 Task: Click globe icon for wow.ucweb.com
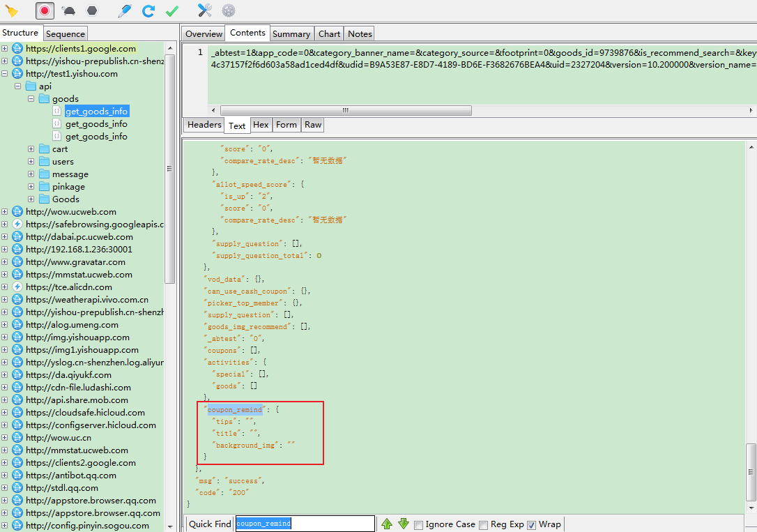[17, 211]
